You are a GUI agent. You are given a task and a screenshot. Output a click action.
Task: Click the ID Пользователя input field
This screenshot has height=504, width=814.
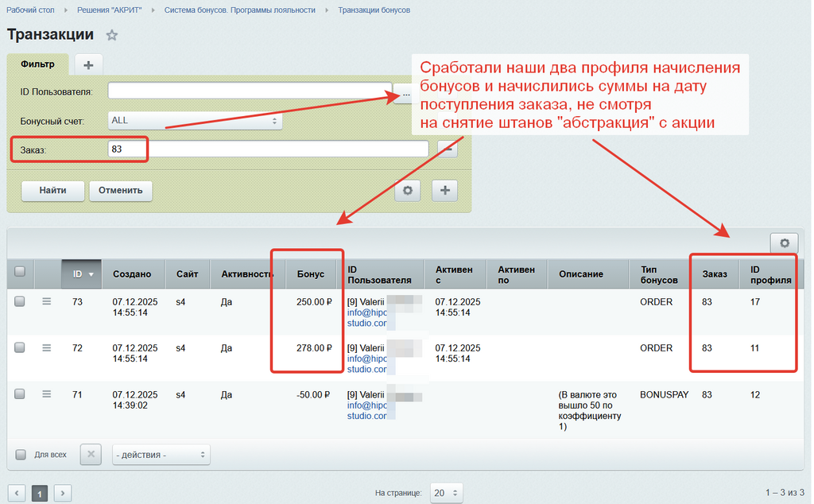click(250, 91)
